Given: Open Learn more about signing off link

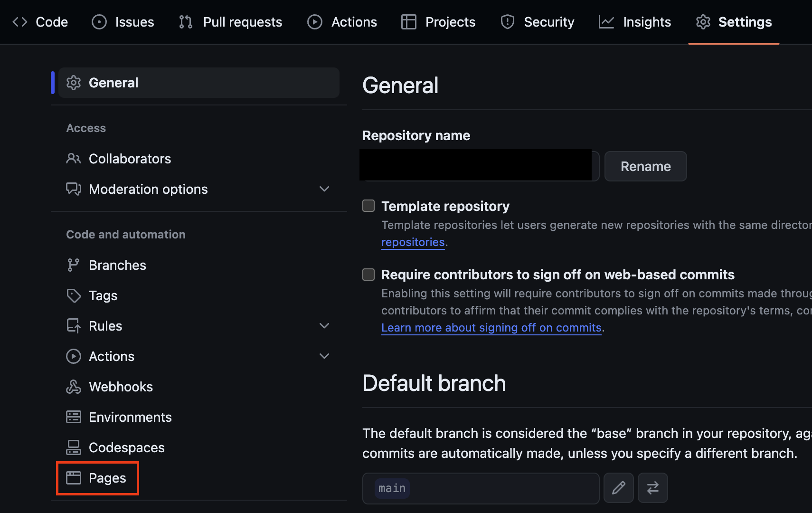Looking at the screenshot, I should pyautogui.click(x=491, y=328).
